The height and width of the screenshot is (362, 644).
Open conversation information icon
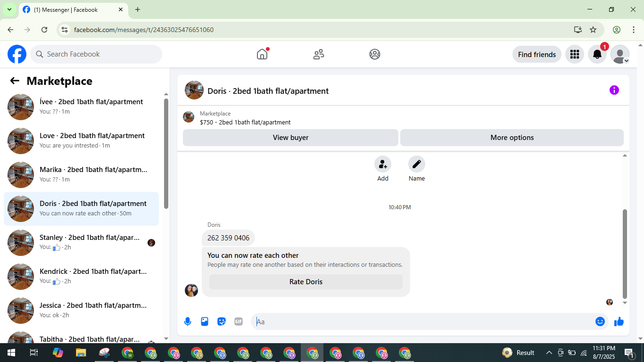tap(614, 90)
